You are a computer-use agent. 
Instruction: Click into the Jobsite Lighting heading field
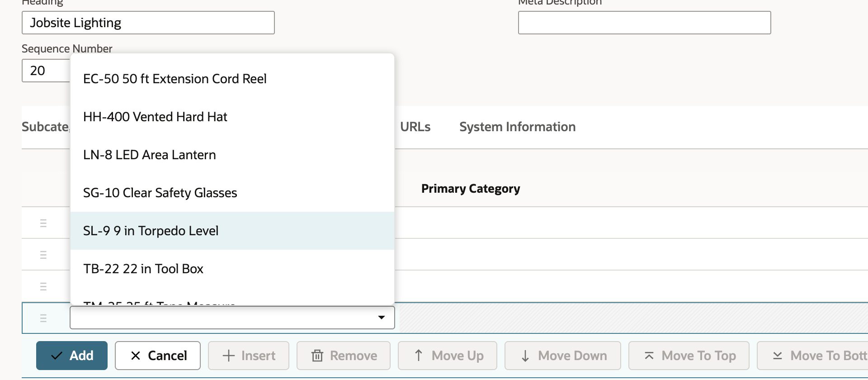[148, 23]
